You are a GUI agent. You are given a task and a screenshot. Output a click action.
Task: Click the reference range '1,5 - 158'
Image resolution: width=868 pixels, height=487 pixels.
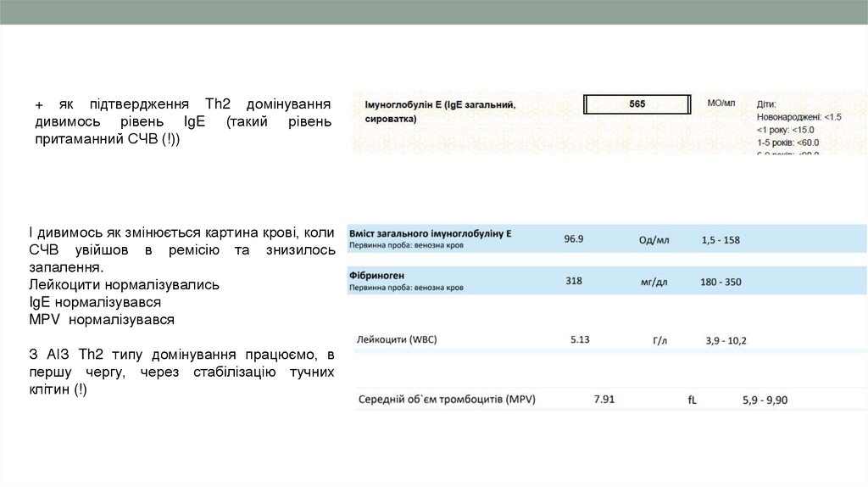(721, 240)
